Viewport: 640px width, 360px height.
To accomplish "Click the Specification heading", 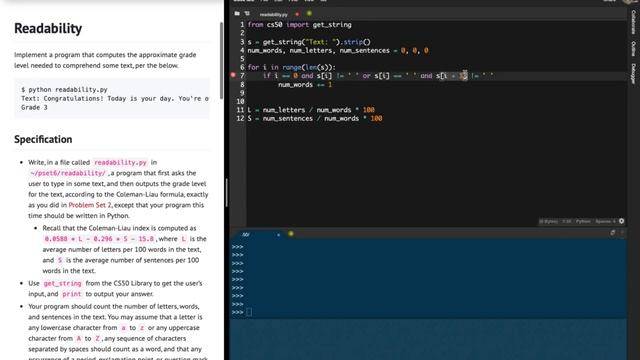I will 43,139.
